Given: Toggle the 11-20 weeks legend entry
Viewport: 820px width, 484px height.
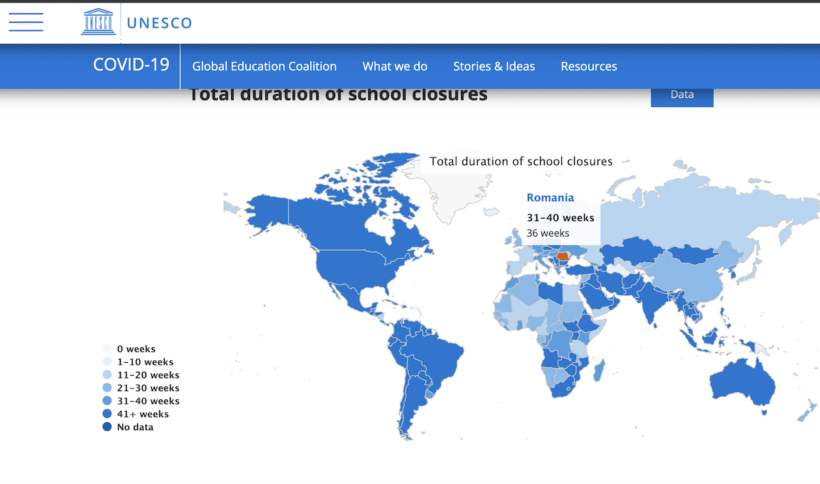Looking at the screenshot, I should (x=141, y=375).
